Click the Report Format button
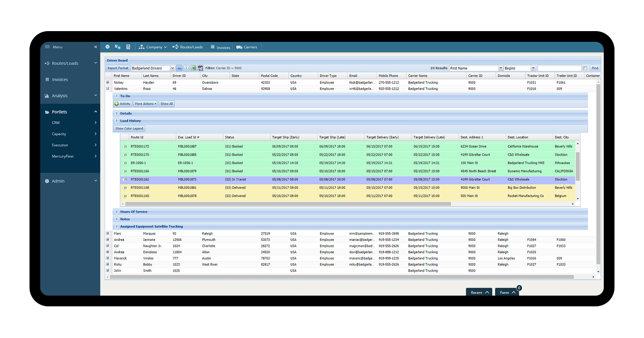 click(118, 68)
